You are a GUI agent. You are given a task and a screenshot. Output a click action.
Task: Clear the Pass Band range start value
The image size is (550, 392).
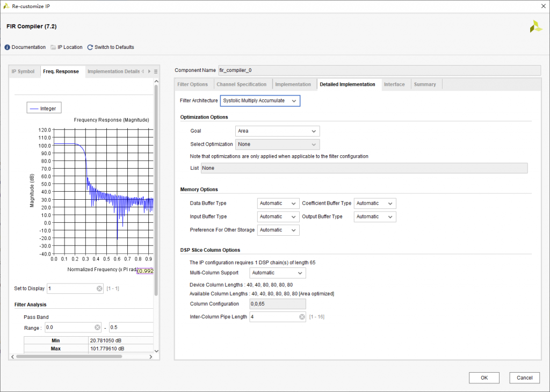click(x=97, y=328)
